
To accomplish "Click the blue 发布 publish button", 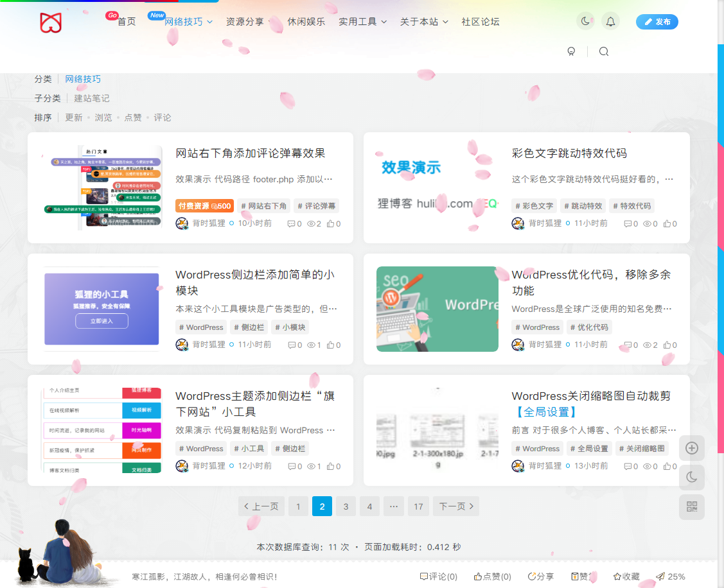I will click(657, 21).
